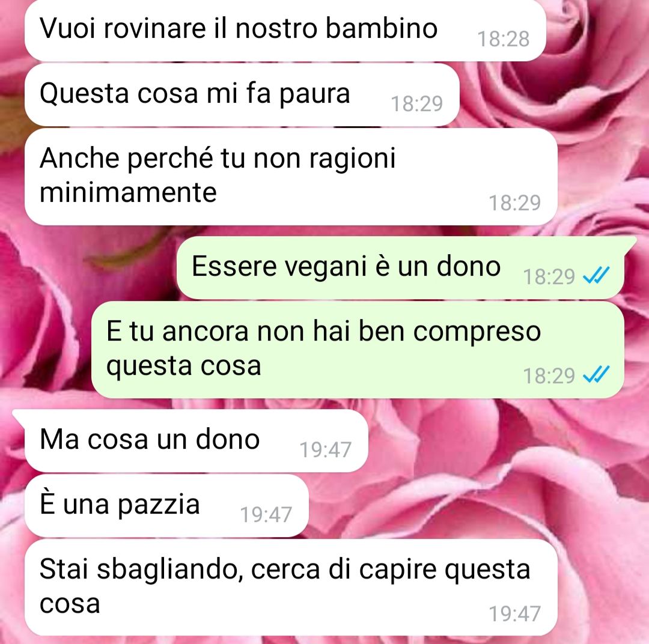Viewport: 649px width, 644px height.
Task: Select the 'Stai sbagliando, cerca di capire' message
Action: (291, 588)
